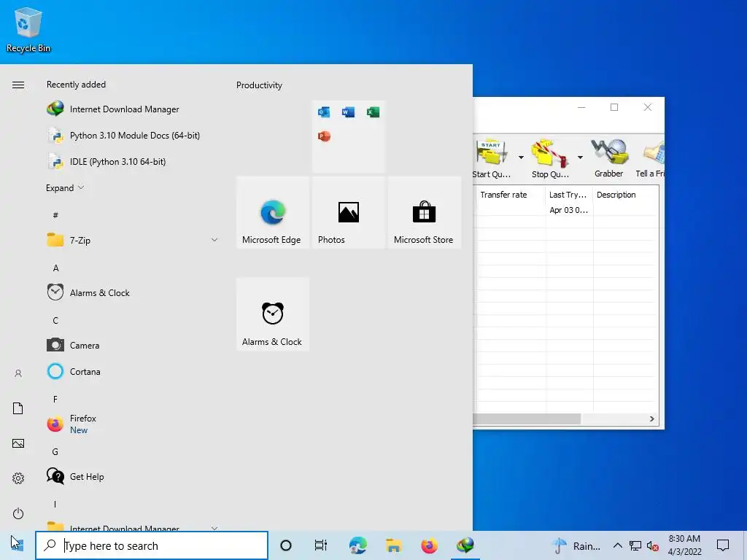The image size is (747, 560).
Task: Click the # section header
Action: coord(55,215)
